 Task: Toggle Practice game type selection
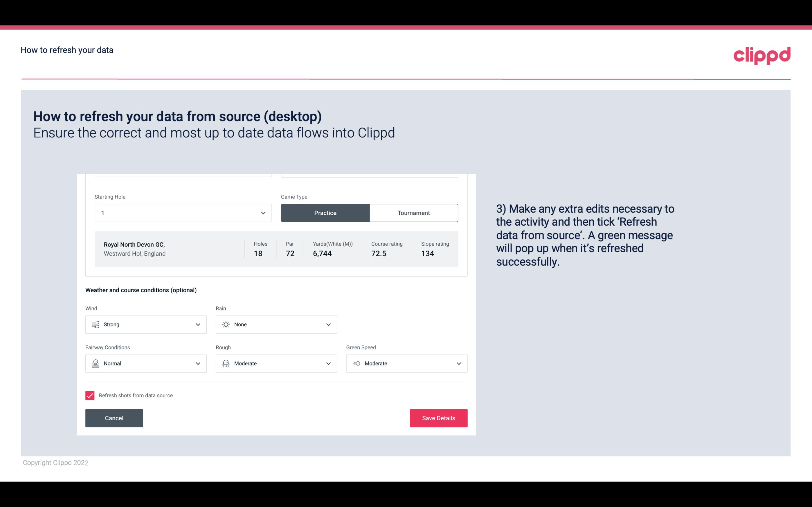tap(325, 213)
